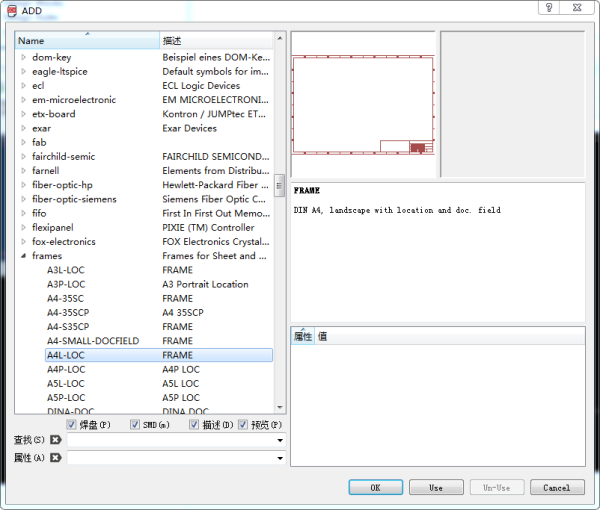Expand the fairchild-semic library
The height and width of the screenshot is (510, 600).
[24, 156]
